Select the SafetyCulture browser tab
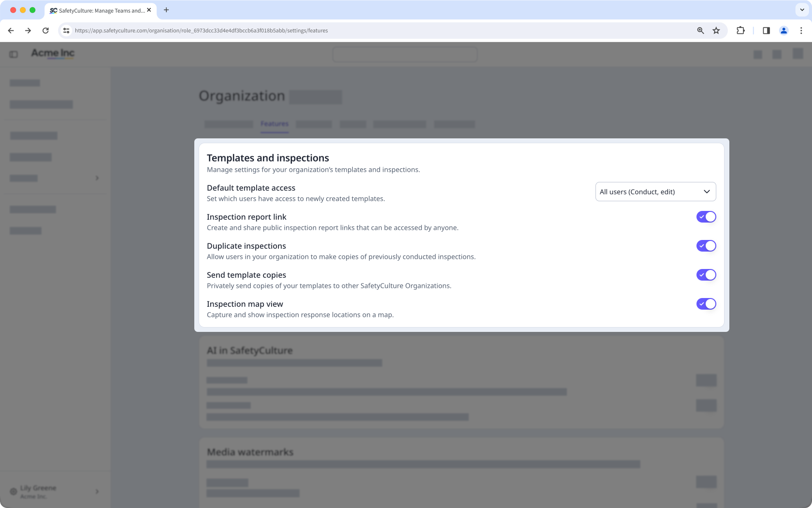Viewport: 812px width, 508px height. pos(101,10)
